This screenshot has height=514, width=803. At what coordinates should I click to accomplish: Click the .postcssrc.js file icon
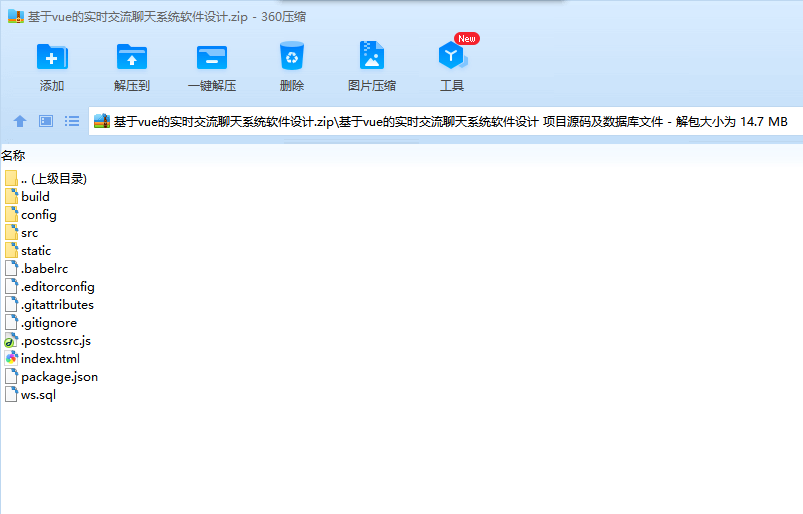(x=11, y=340)
